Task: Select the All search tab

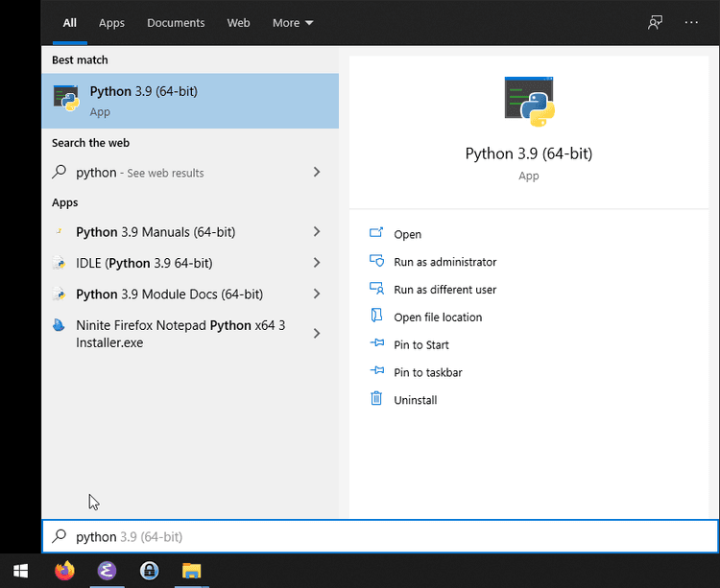Action: click(70, 23)
